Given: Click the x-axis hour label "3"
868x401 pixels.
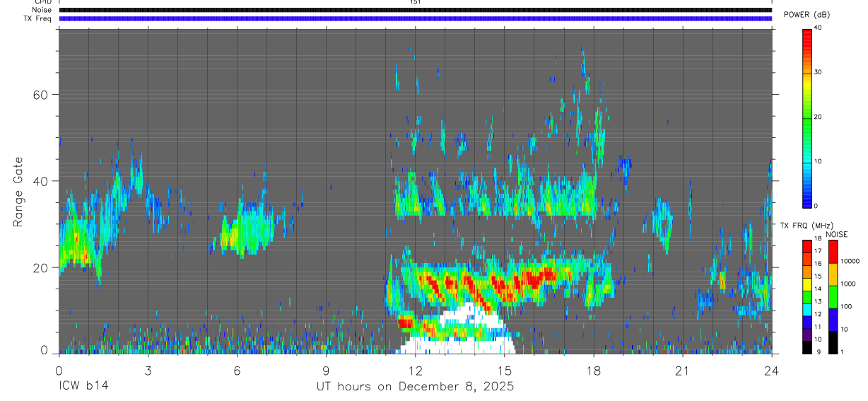Looking at the screenshot, I should [x=148, y=370].
